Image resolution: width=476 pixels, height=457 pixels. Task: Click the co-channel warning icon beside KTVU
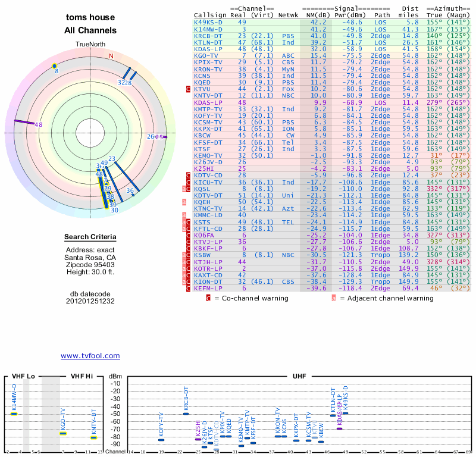(189, 89)
